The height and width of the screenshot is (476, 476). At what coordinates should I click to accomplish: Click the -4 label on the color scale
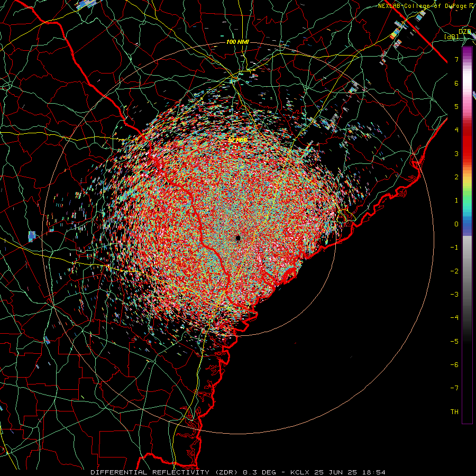(454, 318)
